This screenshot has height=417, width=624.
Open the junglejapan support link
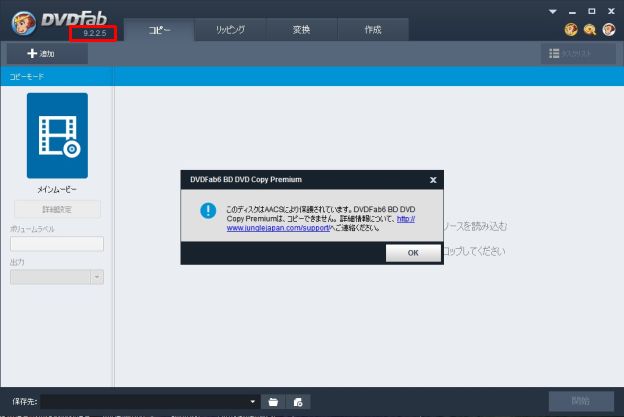(321, 223)
